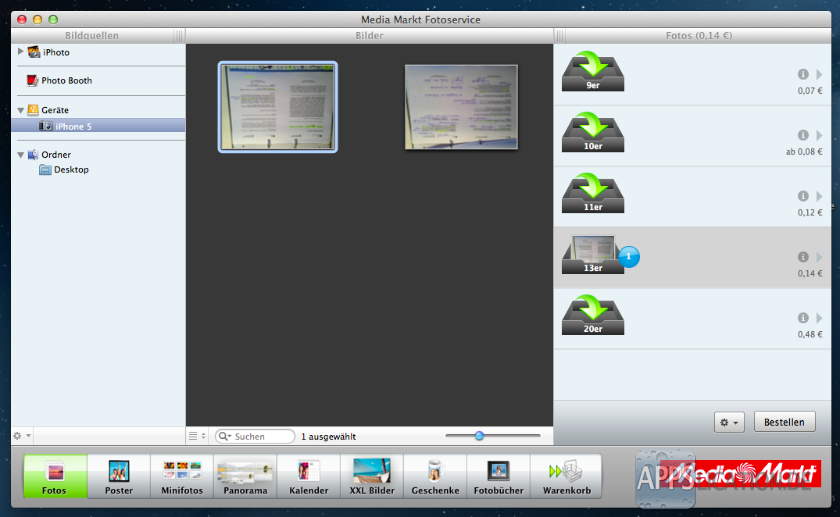The image size is (840, 517).
Task: Click the order pane resize grip
Action: pyautogui.click(x=560, y=36)
